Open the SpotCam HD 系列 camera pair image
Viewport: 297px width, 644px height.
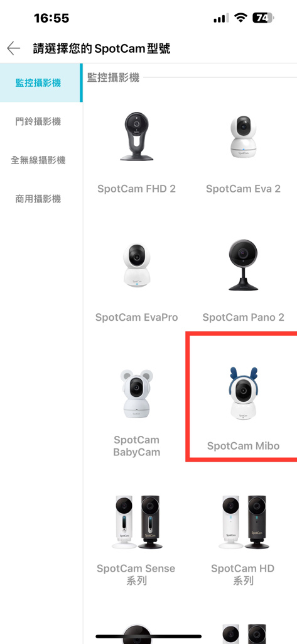243,522
